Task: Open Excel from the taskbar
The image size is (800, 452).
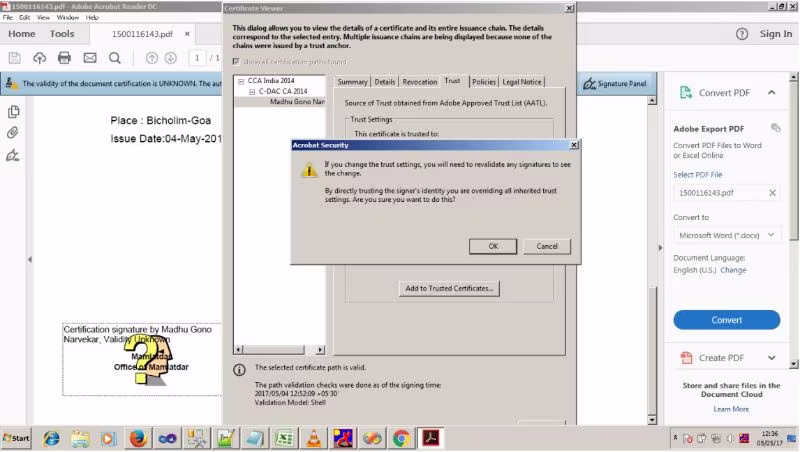Action: coord(284,438)
